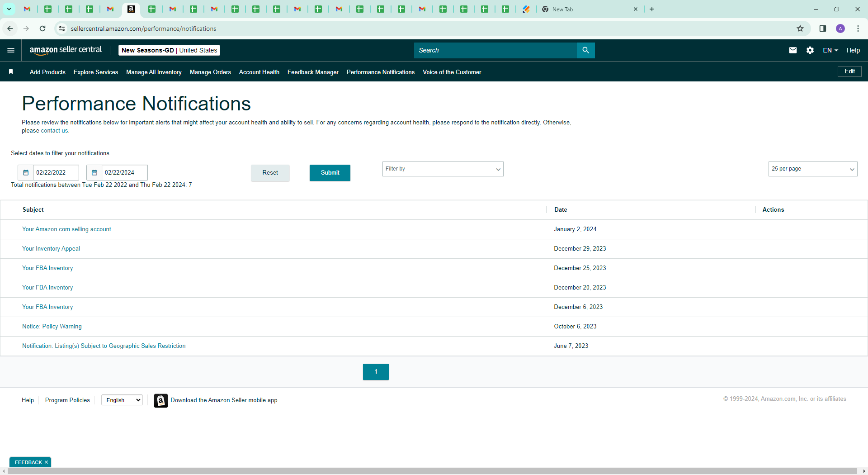868x475 pixels.
Task: Open Chrome three-dot menu
Action: coord(858,28)
